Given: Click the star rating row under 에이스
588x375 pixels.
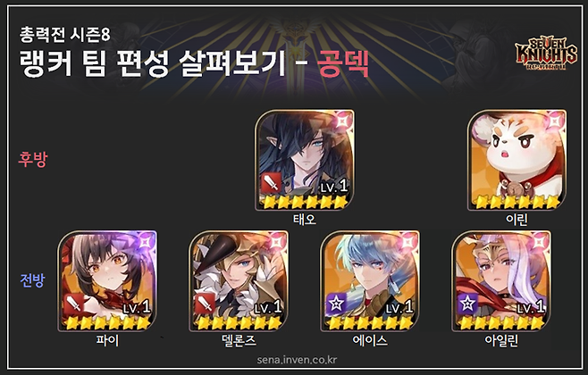Looking at the screenshot, I should (x=370, y=323).
